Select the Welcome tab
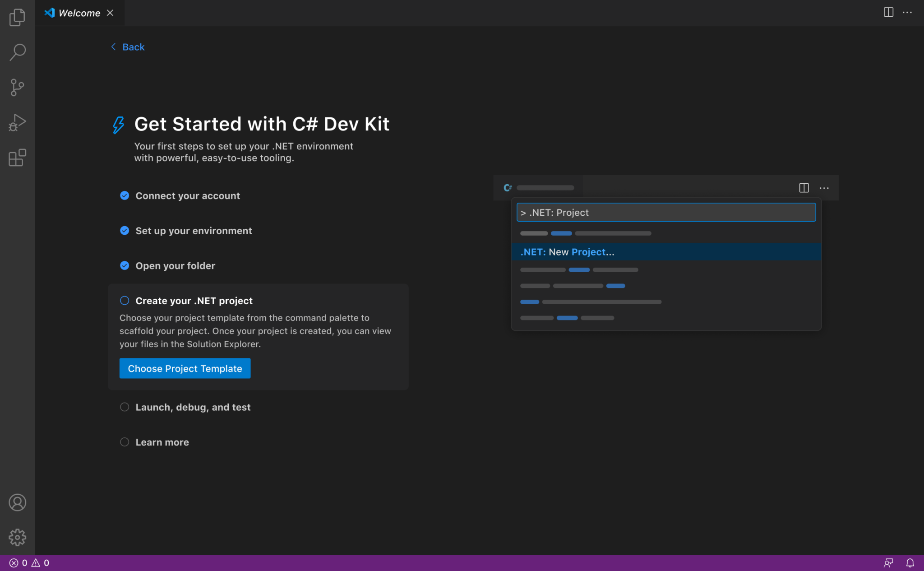Viewport: 924px width, 571px height. 79,13
